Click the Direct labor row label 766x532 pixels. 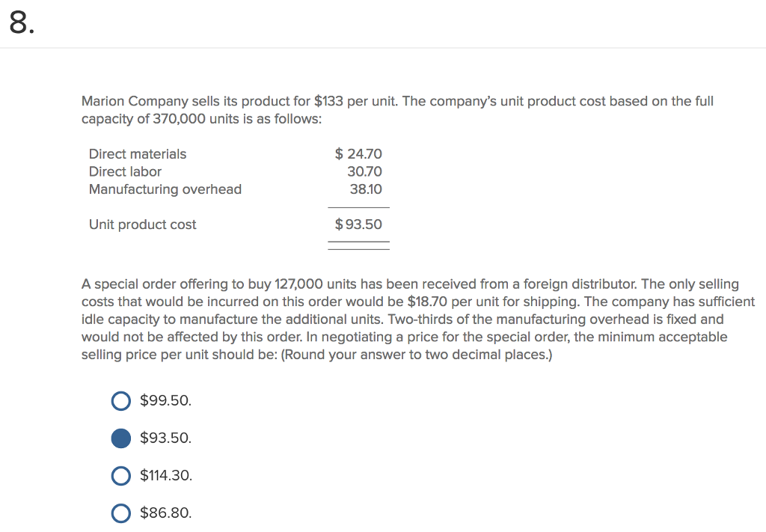(125, 171)
